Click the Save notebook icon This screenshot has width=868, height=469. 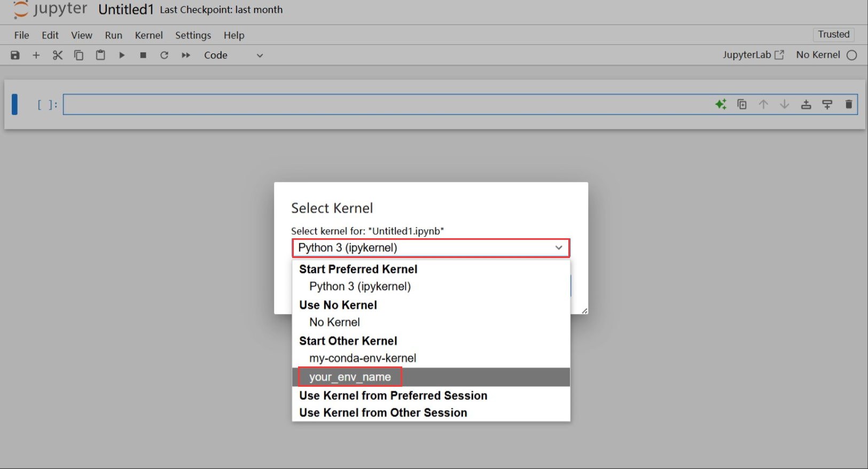pos(15,55)
